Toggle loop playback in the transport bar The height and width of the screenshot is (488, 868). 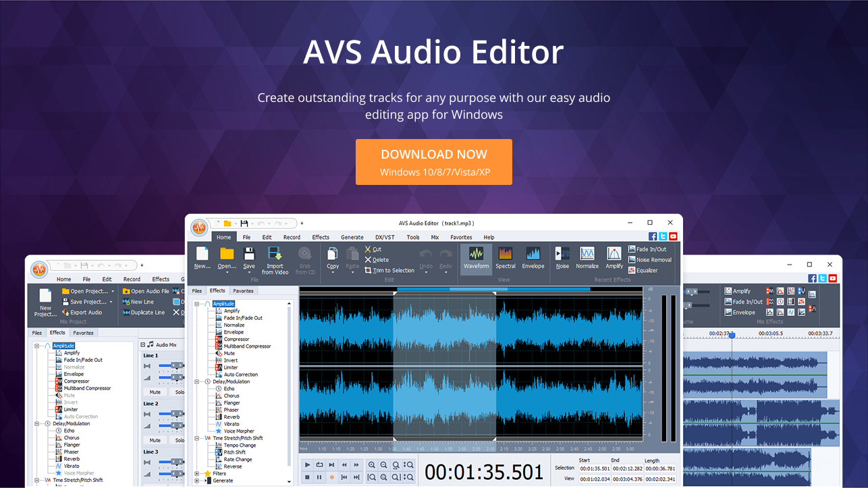pos(319,464)
